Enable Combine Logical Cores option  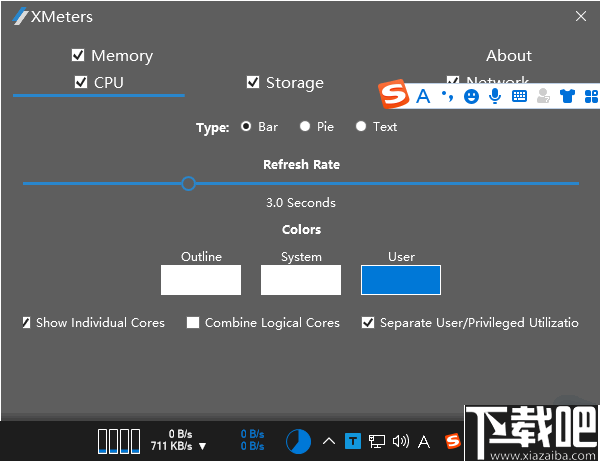(193, 323)
